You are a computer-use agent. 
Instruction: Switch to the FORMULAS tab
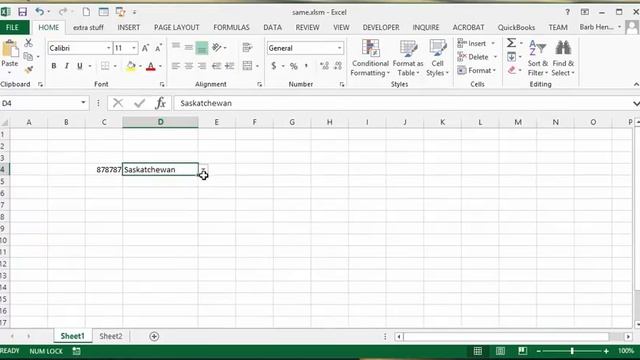(231, 27)
